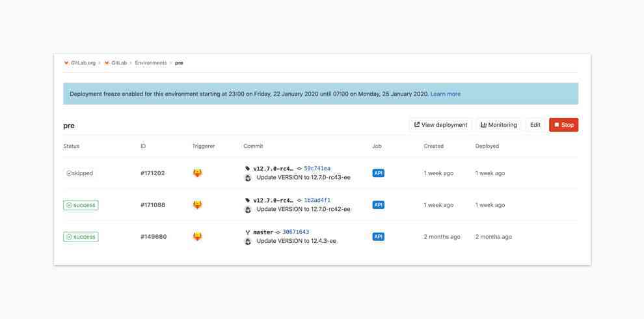Open the Monitoring dashboard button

point(498,125)
